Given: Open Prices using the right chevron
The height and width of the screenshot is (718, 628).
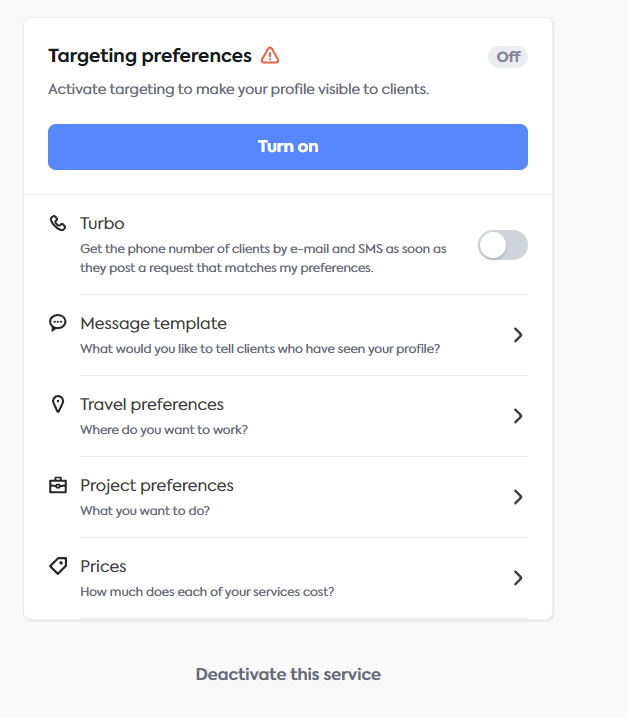Looking at the screenshot, I should click(x=517, y=578).
